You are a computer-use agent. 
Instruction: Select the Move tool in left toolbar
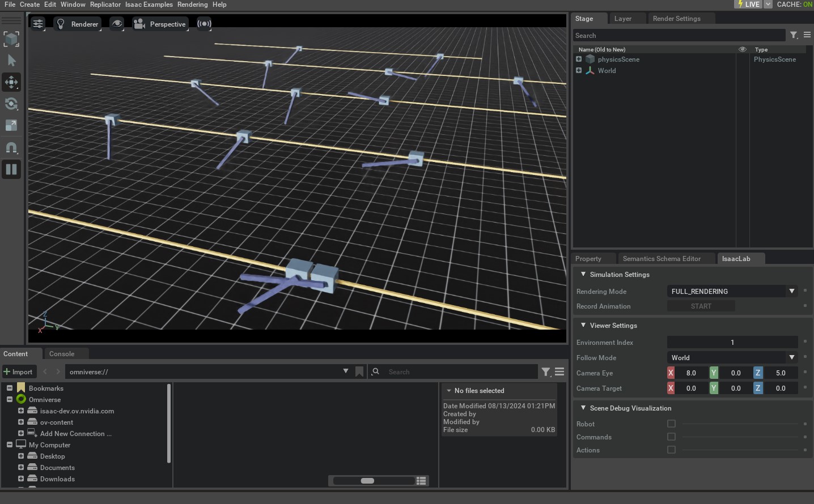tap(11, 82)
